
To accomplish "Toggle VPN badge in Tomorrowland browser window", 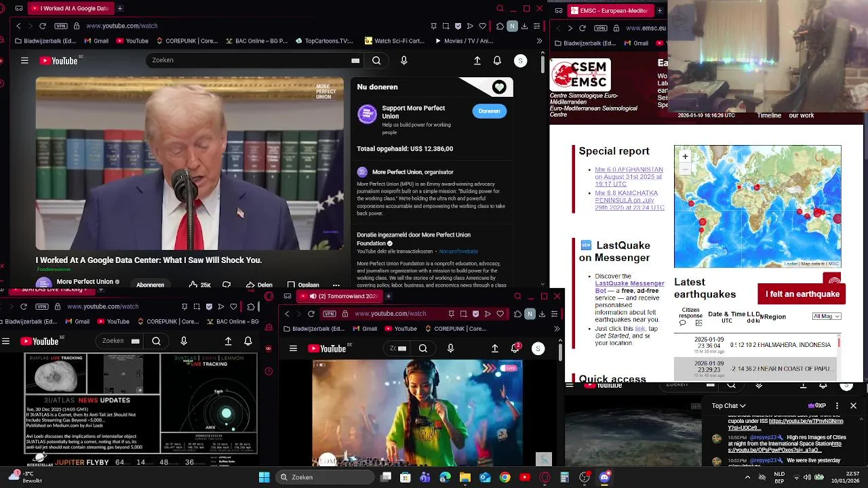I will click(330, 314).
